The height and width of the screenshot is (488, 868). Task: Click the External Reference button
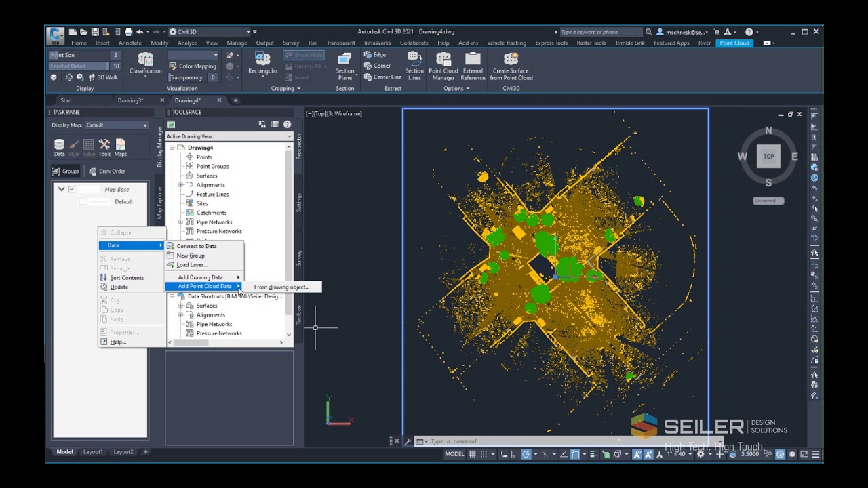pyautogui.click(x=473, y=66)
